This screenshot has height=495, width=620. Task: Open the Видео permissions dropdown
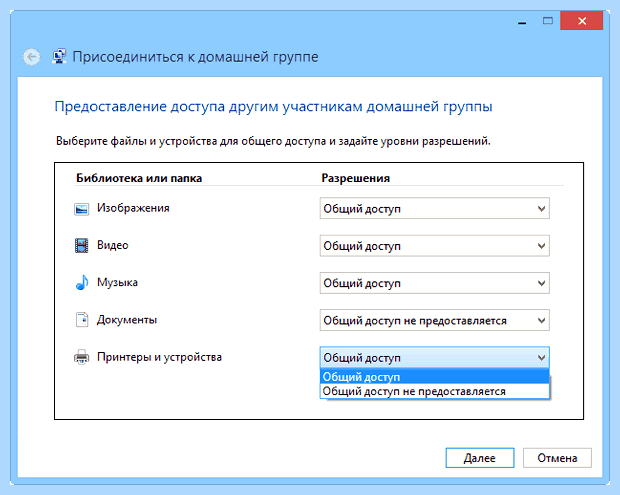(x=435, y=246)
